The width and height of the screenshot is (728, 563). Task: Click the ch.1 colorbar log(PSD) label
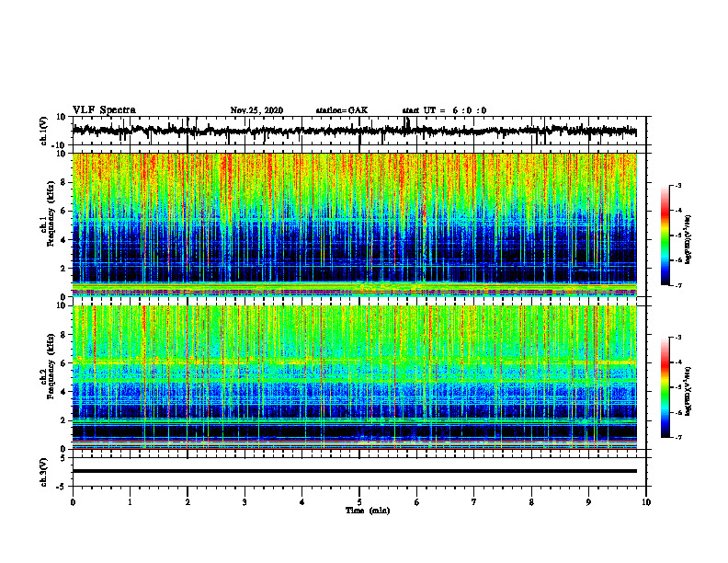pos(688,239)
